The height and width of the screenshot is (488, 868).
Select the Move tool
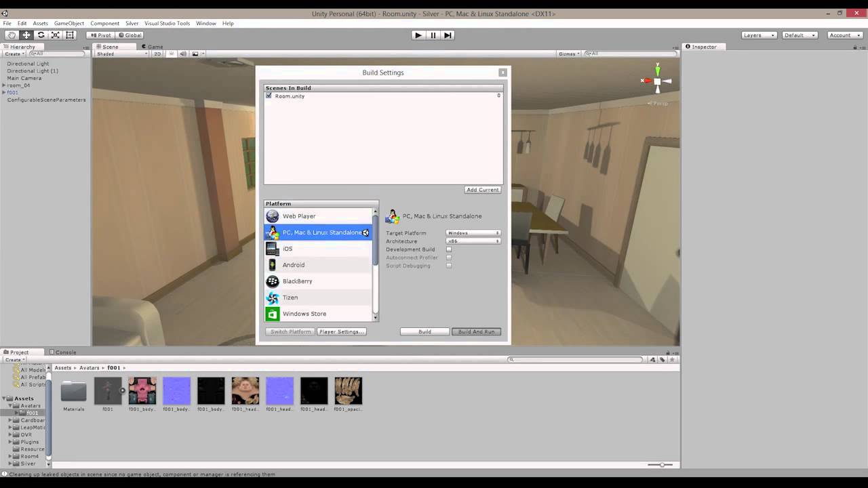26,35
